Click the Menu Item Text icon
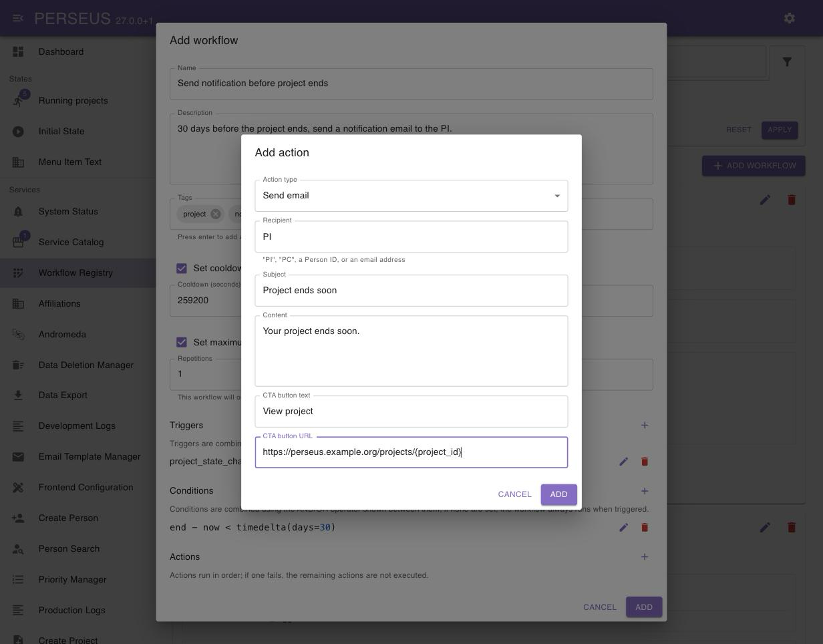823x644 pixels. 18,162
